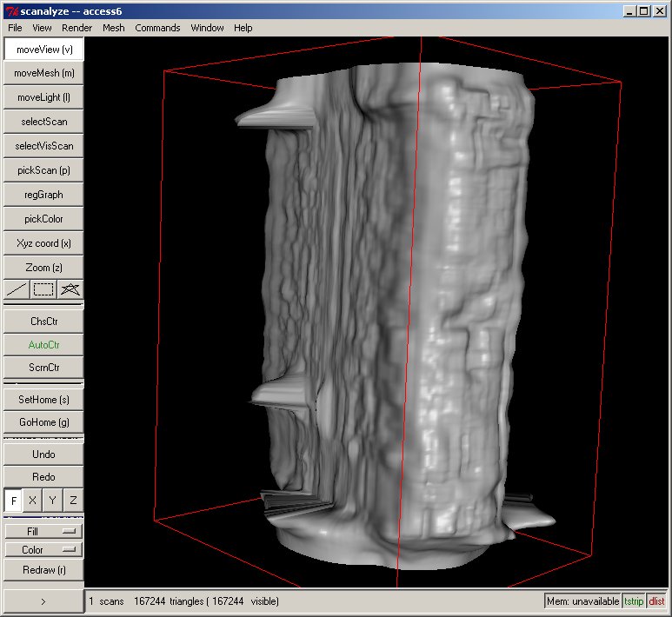The height and width of the screenshot is (617, 672).
Task: Open the Fill render mode dropdown
Action: 43,531
